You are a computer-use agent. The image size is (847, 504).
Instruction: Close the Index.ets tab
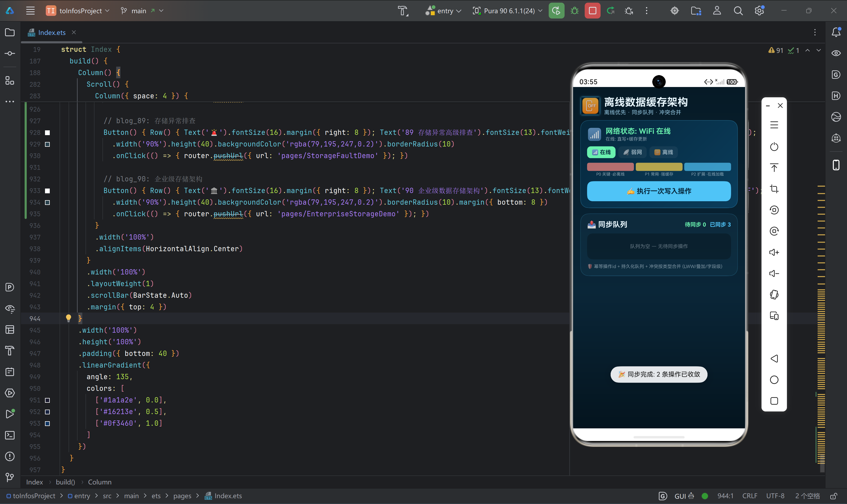[74, 32]
